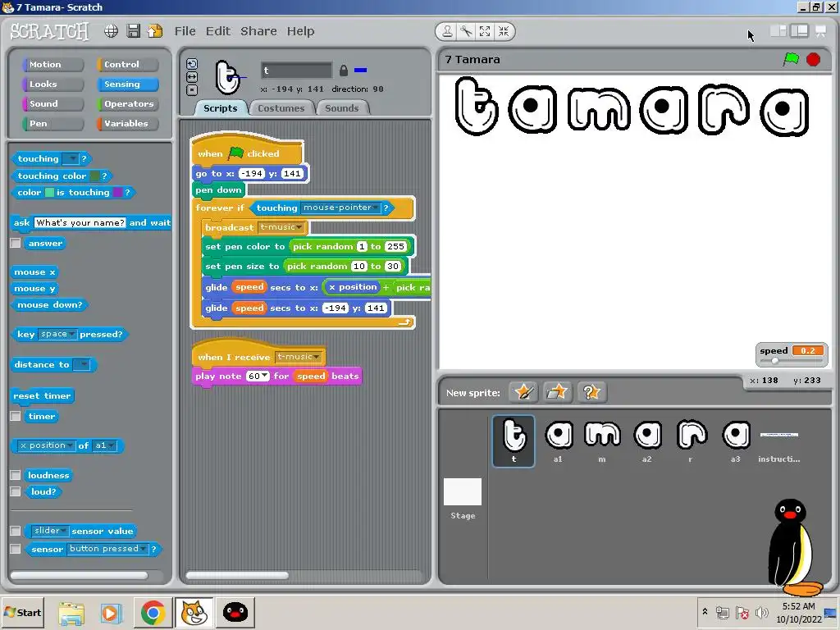Switch to full stage view

tap(799, 31)
